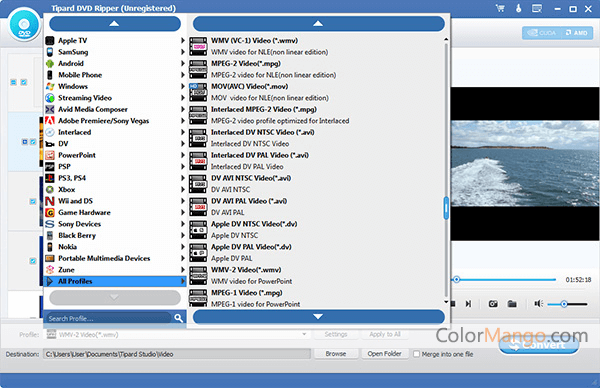The height and width of the screenshot is (388, 600).
Task: Move the format list down with bottom arrow
Action: (318, 317)
